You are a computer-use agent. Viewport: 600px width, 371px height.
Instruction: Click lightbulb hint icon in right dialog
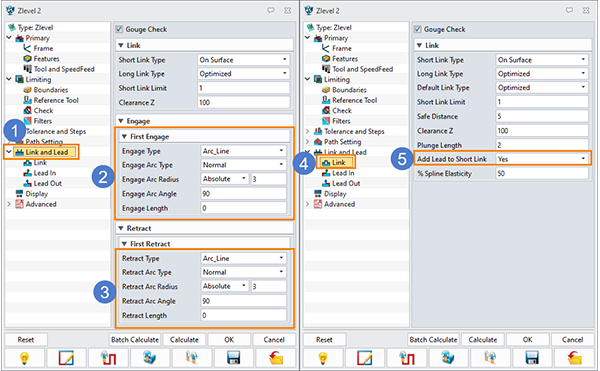tap(323, 358)
